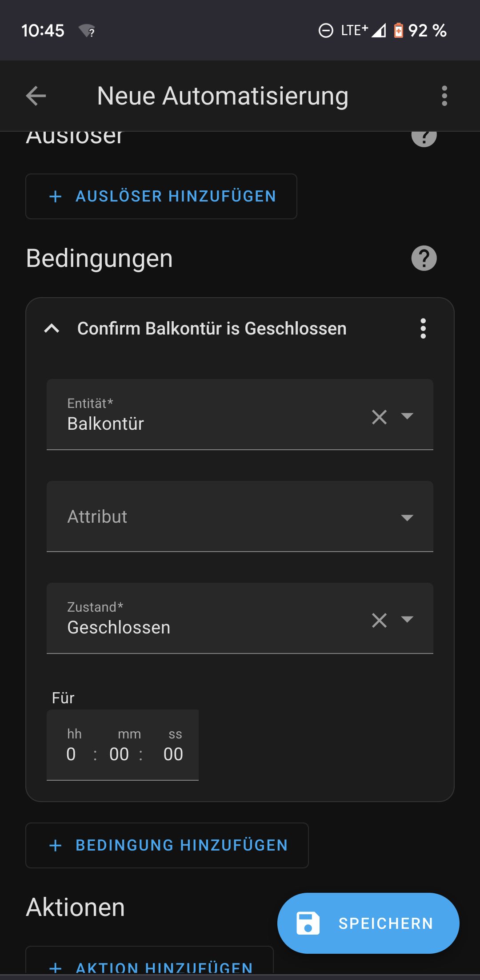Open the Bedingungen help question icon
This screenshot has height=980, width=480.
point(424,258)
